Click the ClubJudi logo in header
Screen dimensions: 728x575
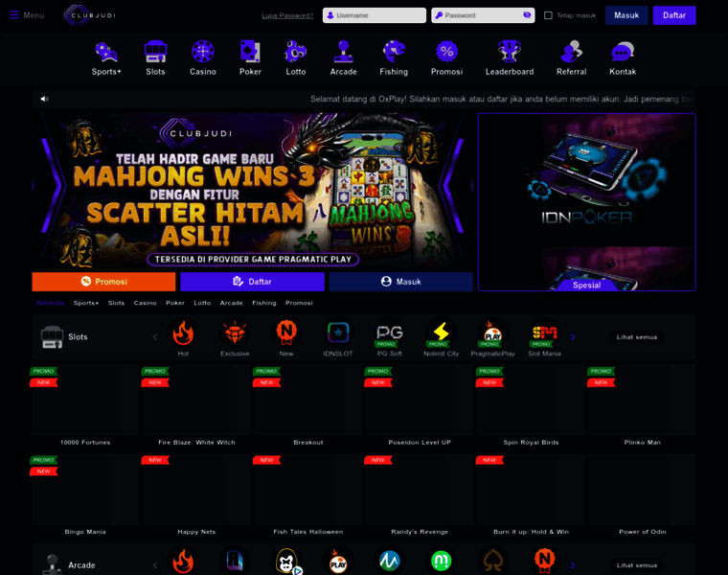coord(90,15)
